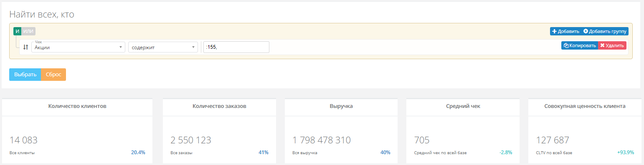This screenshot has height=165, width=644.
Task: Click the Выручка total 1 798 478 310
Action: [322, 140]
